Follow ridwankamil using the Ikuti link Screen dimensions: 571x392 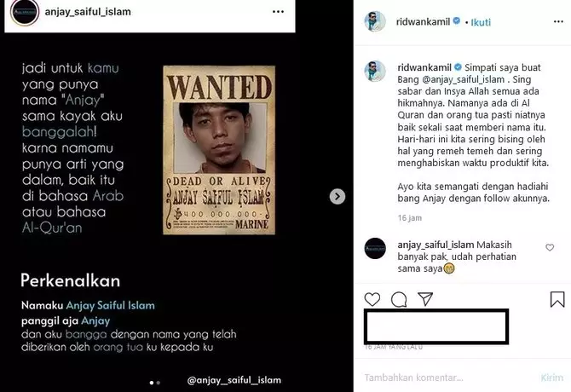point(481,22)
